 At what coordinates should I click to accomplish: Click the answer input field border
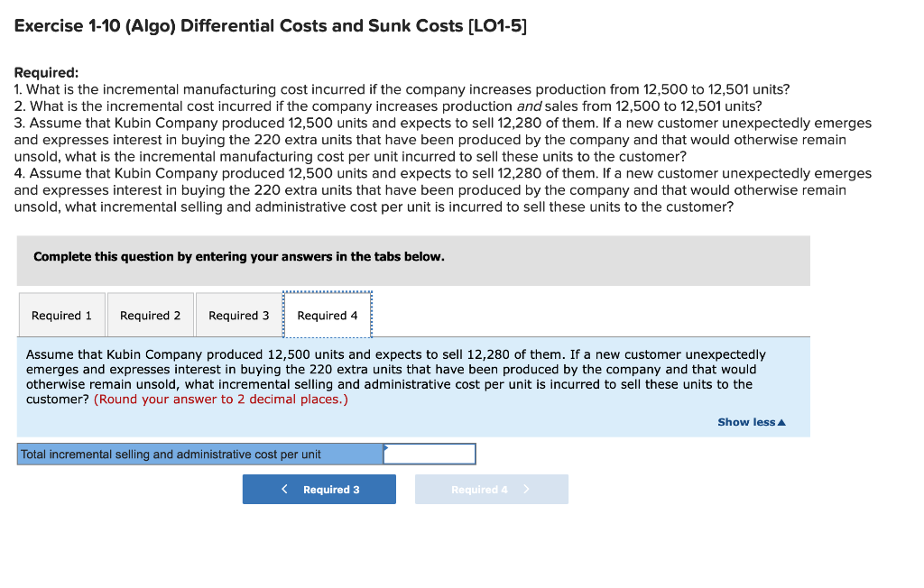pos(430,445)
